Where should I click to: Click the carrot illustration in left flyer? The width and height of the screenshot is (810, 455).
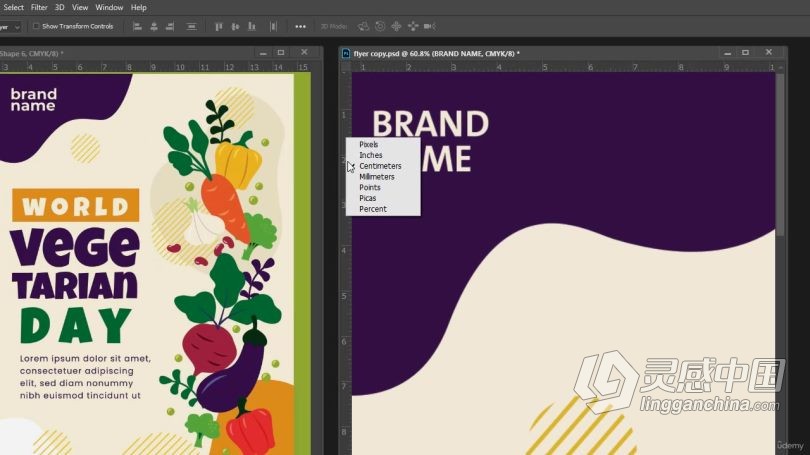225,208
